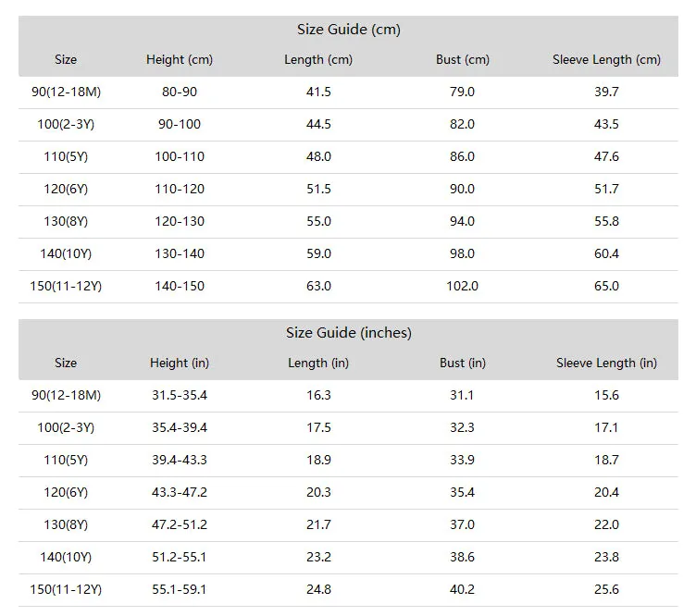Select the Sleeve Length (cm) column header
The image size is (696, 616).
pos(606,59)
